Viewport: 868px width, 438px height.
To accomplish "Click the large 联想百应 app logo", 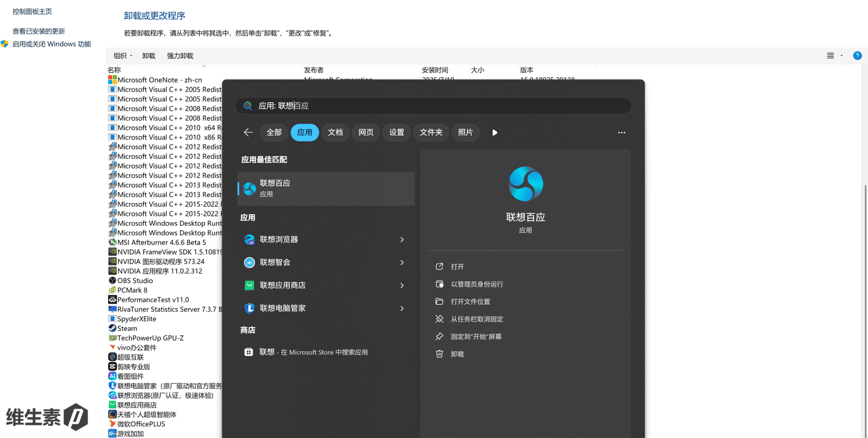I will pyautogui.click(x=526, y=184).
